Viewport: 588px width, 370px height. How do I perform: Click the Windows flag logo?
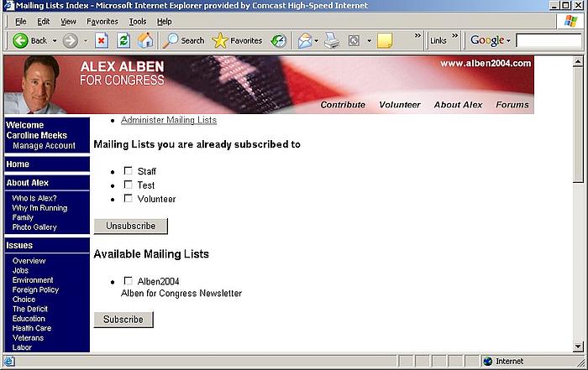pos(570,21)
